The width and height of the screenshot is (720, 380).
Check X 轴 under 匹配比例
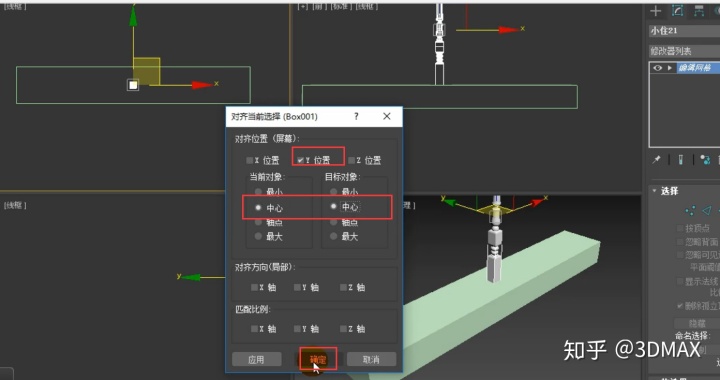click(x=254, y=329)
